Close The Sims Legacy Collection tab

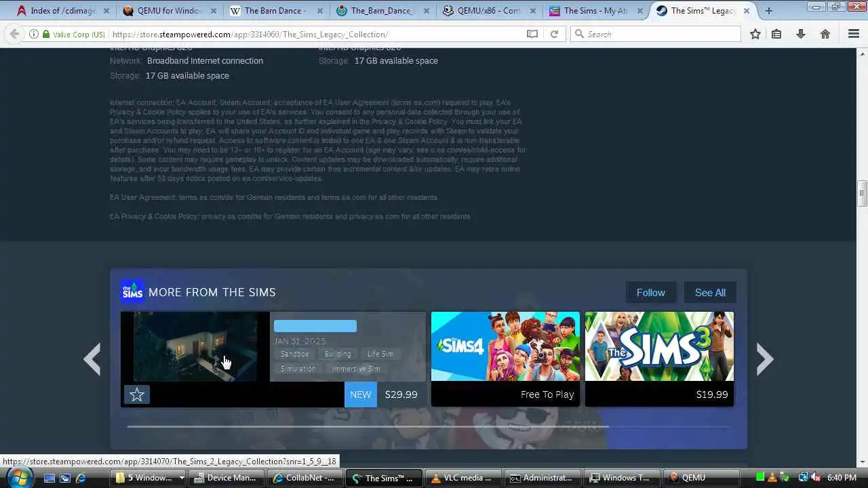point(745,10)
